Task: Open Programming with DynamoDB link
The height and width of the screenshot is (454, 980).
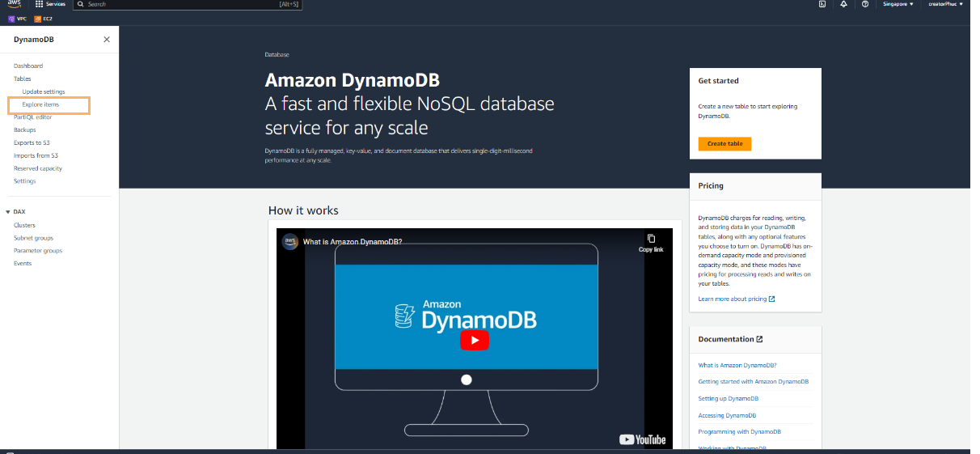Action: [740, 431]
